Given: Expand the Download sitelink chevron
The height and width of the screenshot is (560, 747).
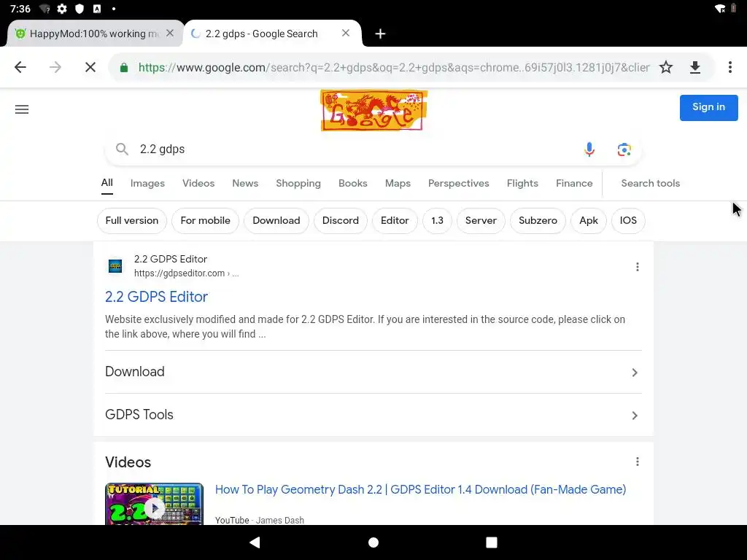Looking at the screenshot, I should click(x=635, y=373).
